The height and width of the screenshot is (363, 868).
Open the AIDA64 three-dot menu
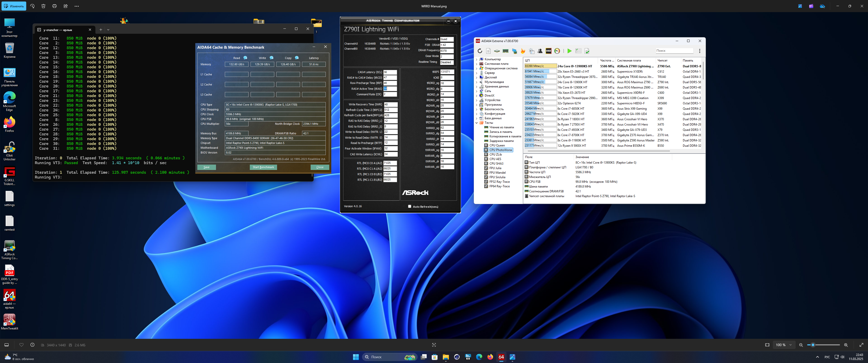point(699,51)
